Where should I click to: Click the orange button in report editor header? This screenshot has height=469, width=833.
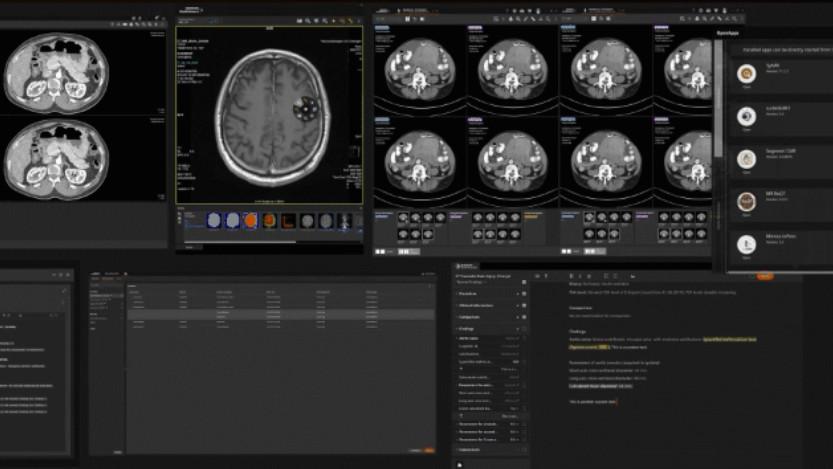(x=765, y=276)
